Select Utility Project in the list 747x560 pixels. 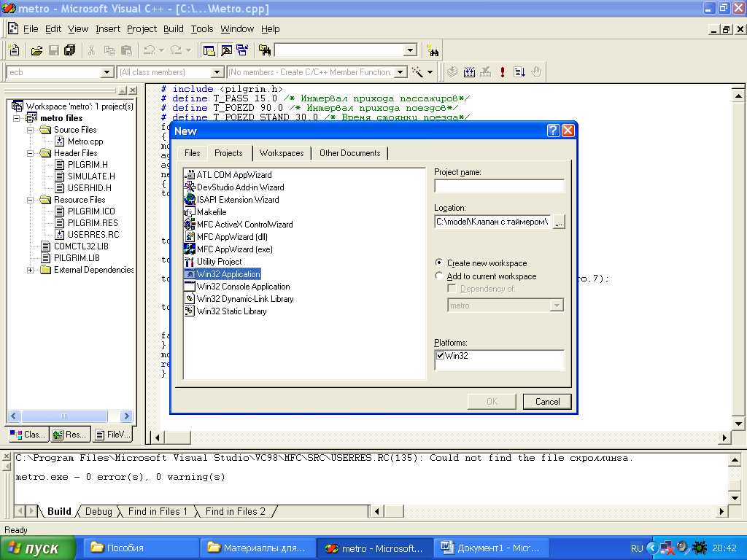[x=214, y=262]
